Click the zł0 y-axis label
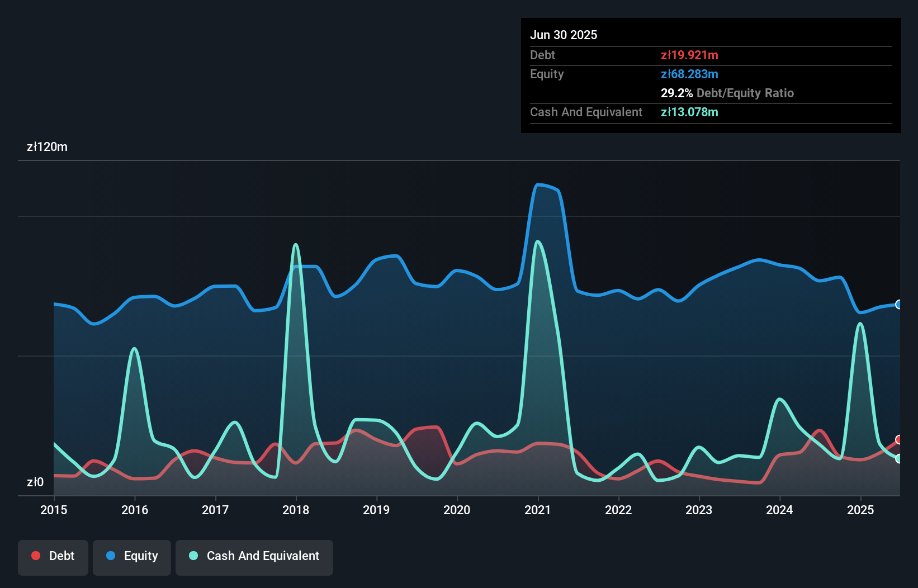Viewport: 918px width, 588px height. [x=35, y=482]
